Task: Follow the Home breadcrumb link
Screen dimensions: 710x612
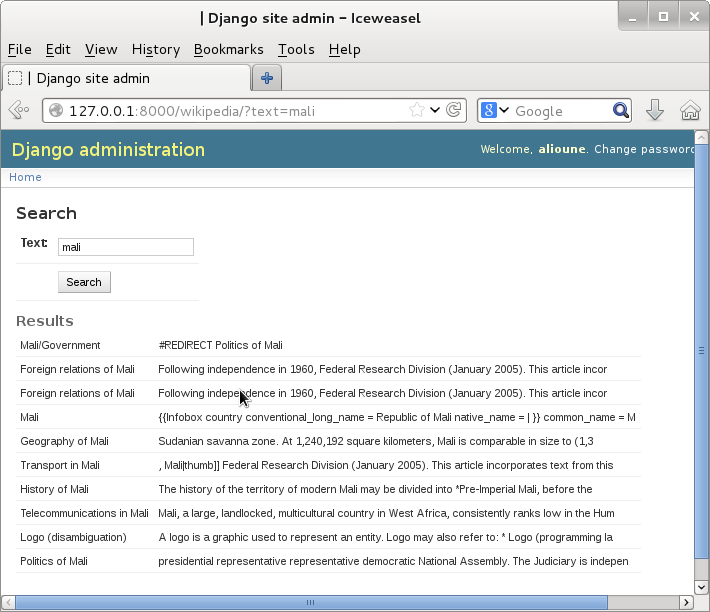Action: coord(25,177)
